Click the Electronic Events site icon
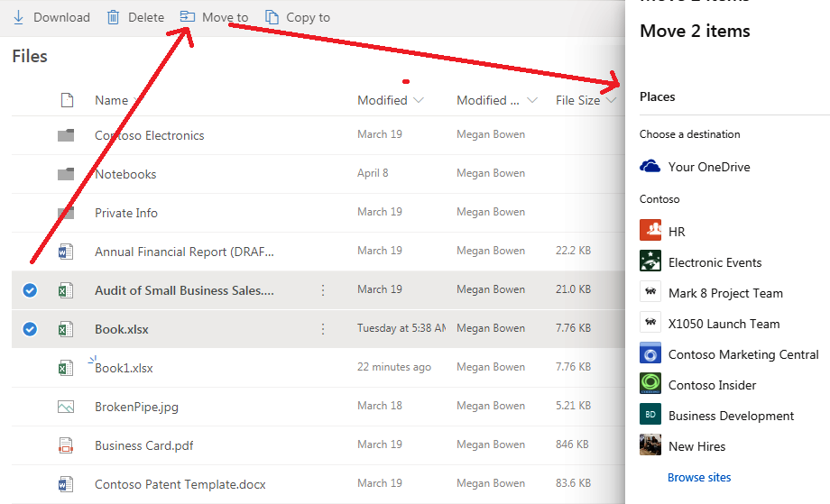Image resolution: width=830 pixels, height=504 pixels. coord(650,261)
